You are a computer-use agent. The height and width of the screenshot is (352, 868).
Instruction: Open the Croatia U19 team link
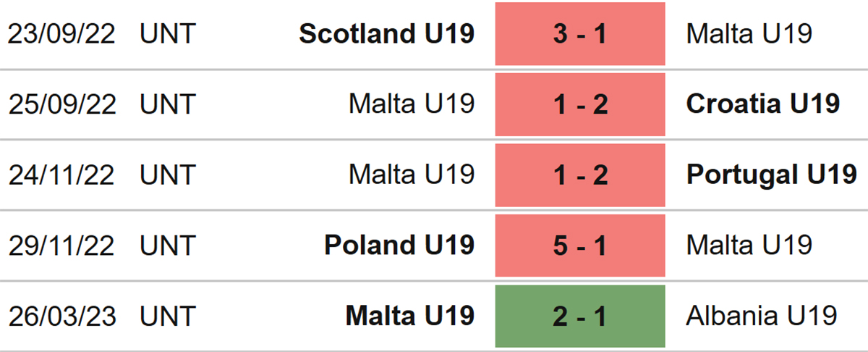pyautogui.click(x=763, y=104)
